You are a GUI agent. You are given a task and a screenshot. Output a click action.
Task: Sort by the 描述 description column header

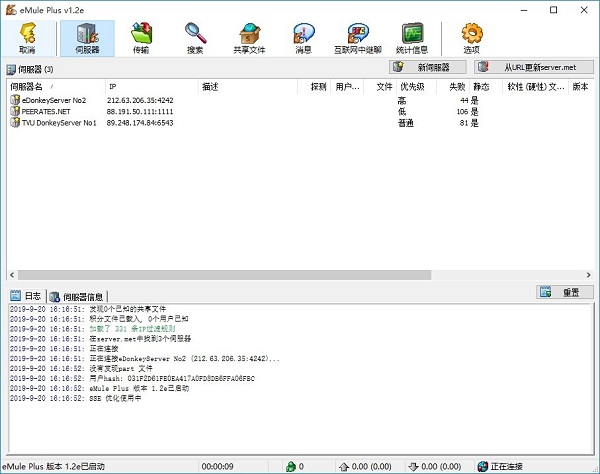pos(248,87)
